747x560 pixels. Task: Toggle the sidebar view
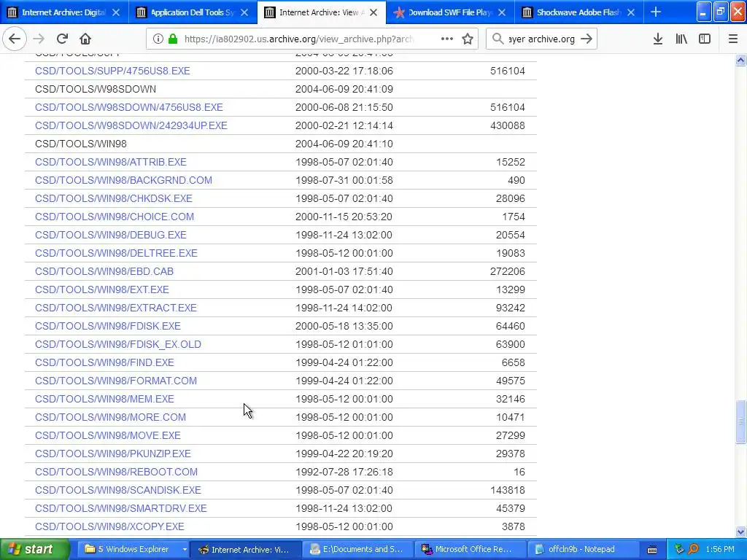coord(705,39)
